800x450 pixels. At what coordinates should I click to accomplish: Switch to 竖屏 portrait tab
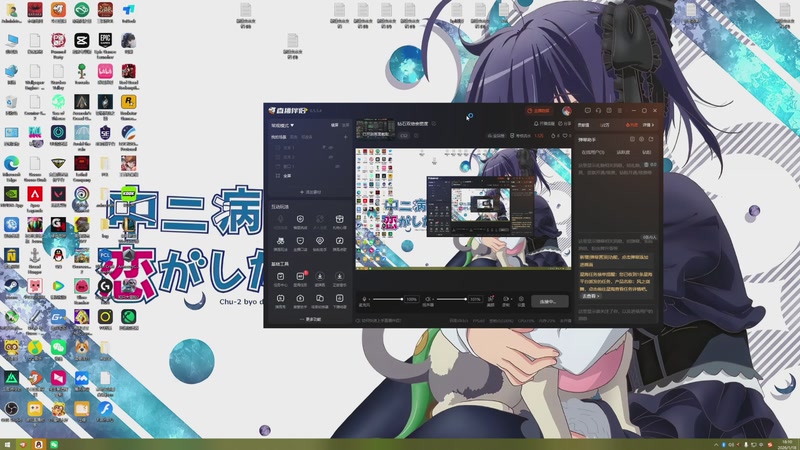(345, 125)
